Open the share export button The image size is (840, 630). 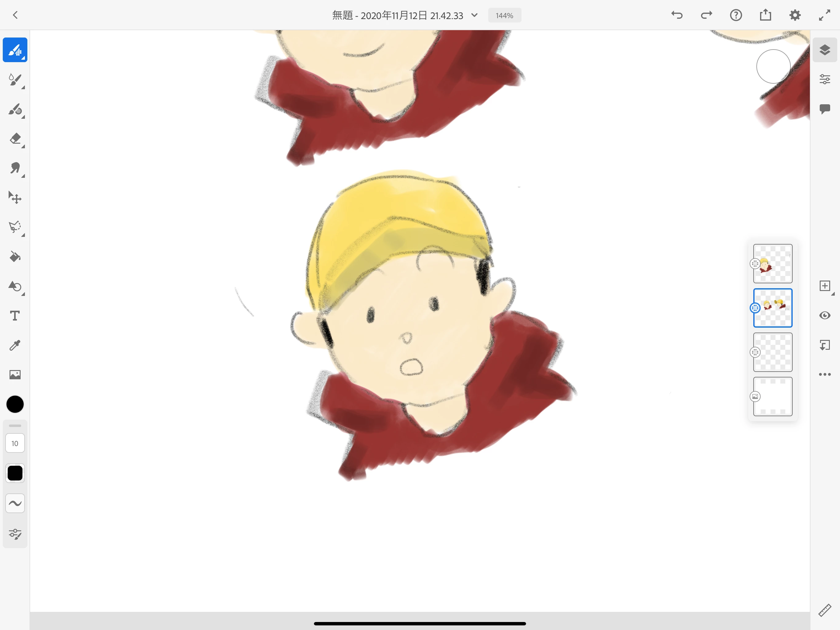click(765, 15)
